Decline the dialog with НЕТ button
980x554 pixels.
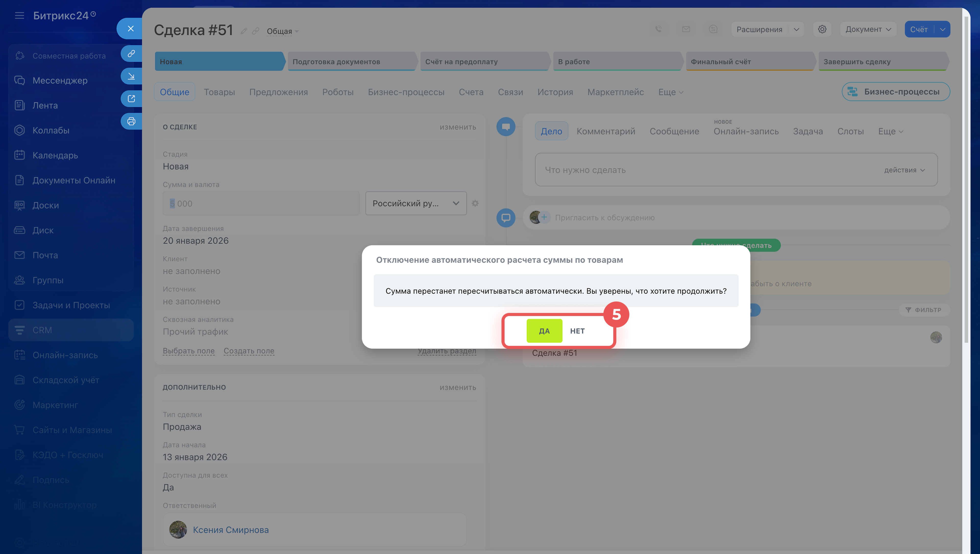pos(577,331)
